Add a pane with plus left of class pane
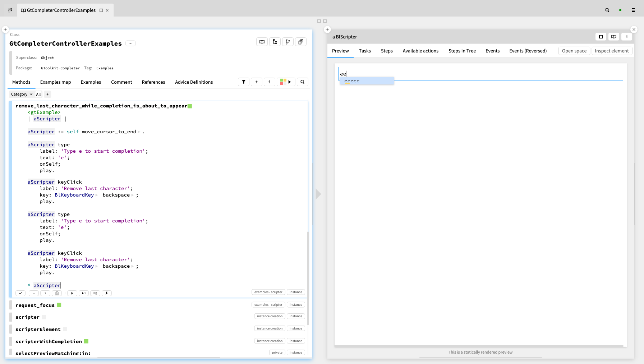 click(x=5, y=29)
